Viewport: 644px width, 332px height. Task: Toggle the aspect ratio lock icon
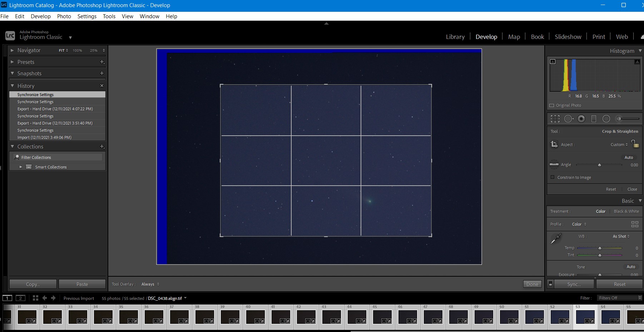[635, 144]
